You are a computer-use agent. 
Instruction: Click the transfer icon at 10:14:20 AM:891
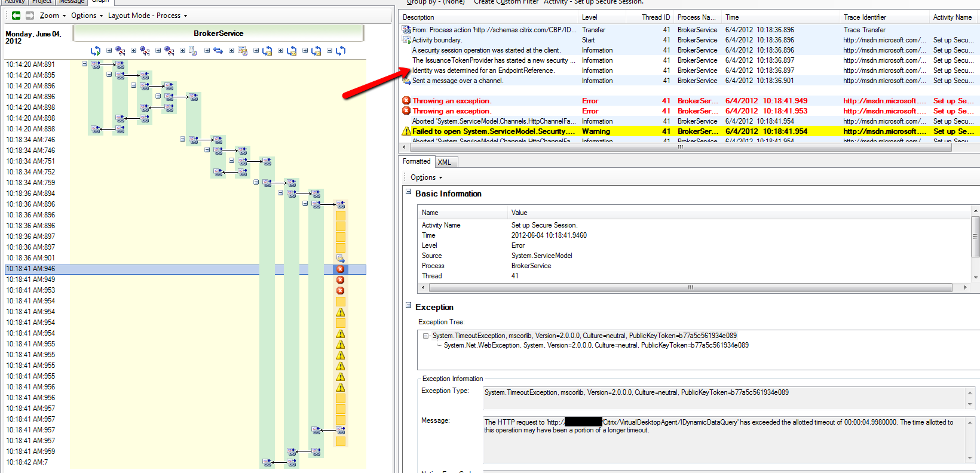point(96,64)
